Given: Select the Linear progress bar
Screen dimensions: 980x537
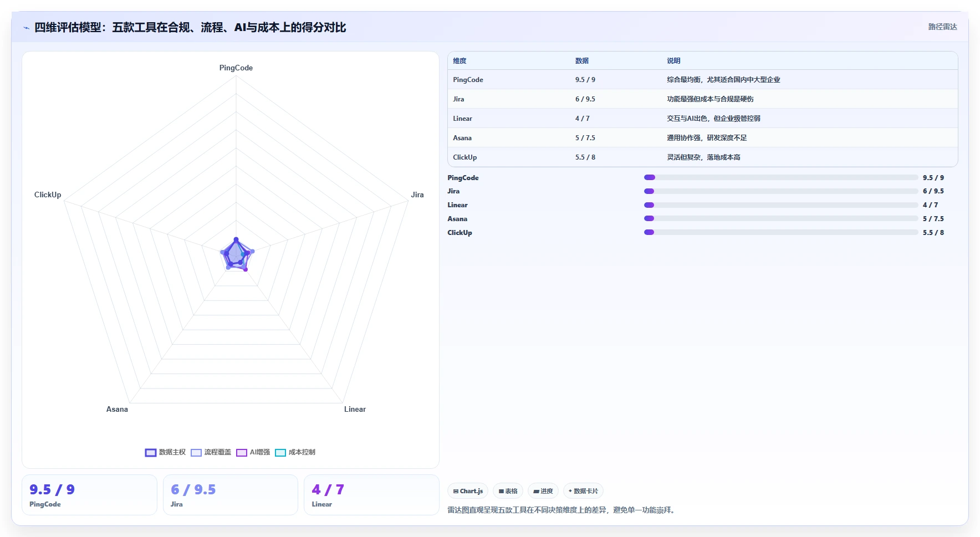Looking at the screenshot, I should click(781, 205).
